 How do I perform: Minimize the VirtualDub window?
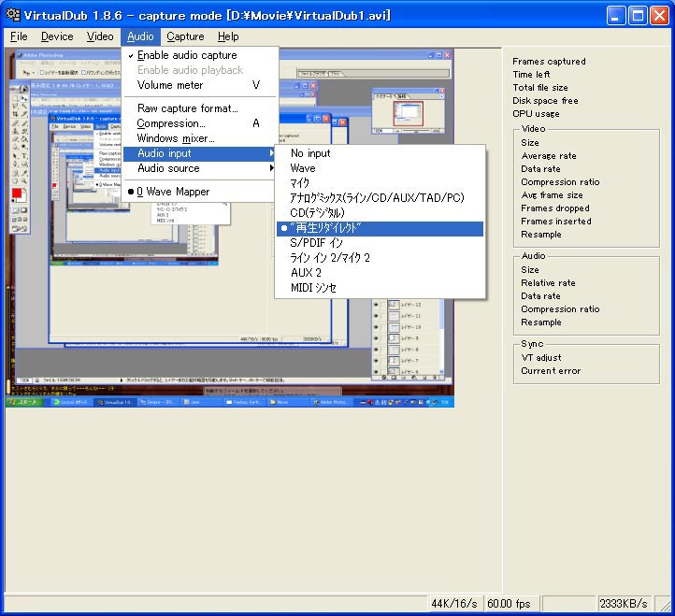click(616, 16)
